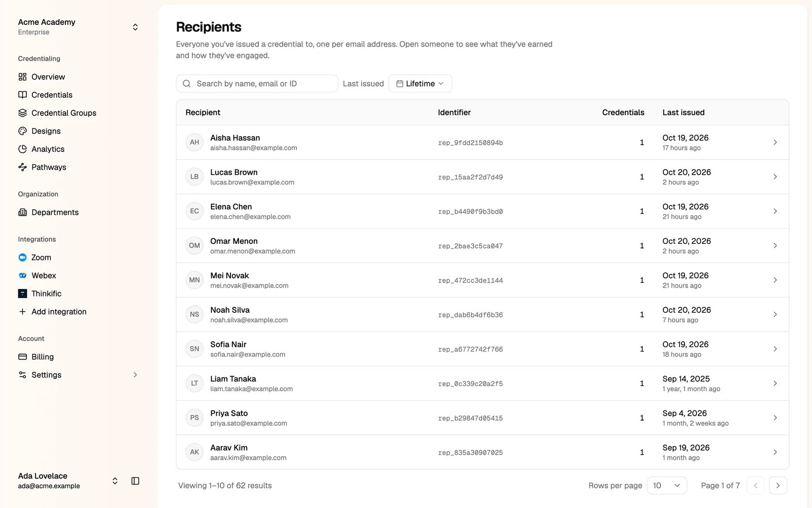Open Pathways icon in sidebar
This screenshot has width=812, height=508.
point(22,167)
